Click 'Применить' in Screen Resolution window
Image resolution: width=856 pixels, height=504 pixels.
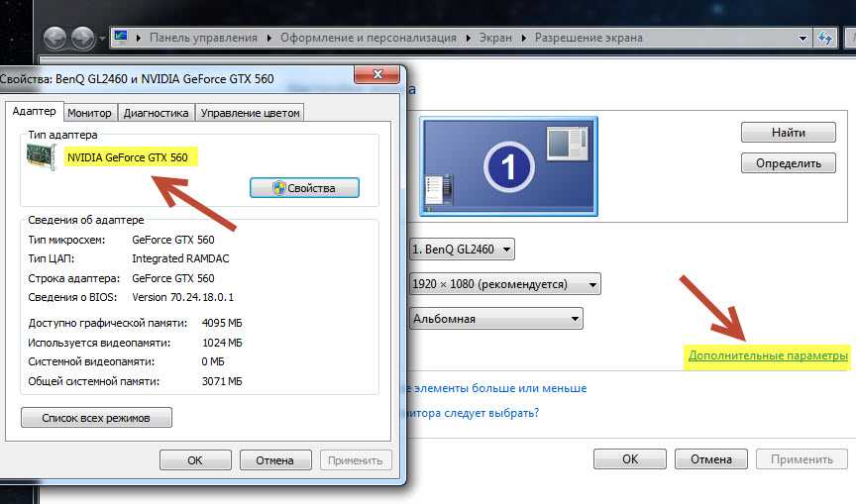(x=802, y=459)
